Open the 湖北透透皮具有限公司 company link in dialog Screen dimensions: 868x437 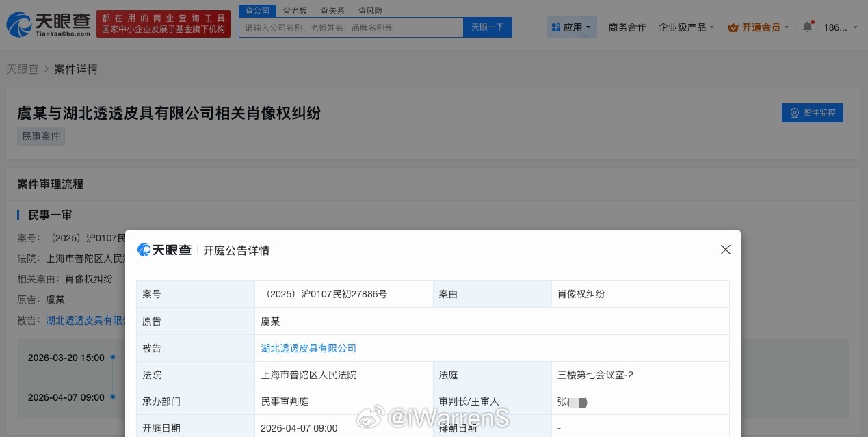[308, 347]
